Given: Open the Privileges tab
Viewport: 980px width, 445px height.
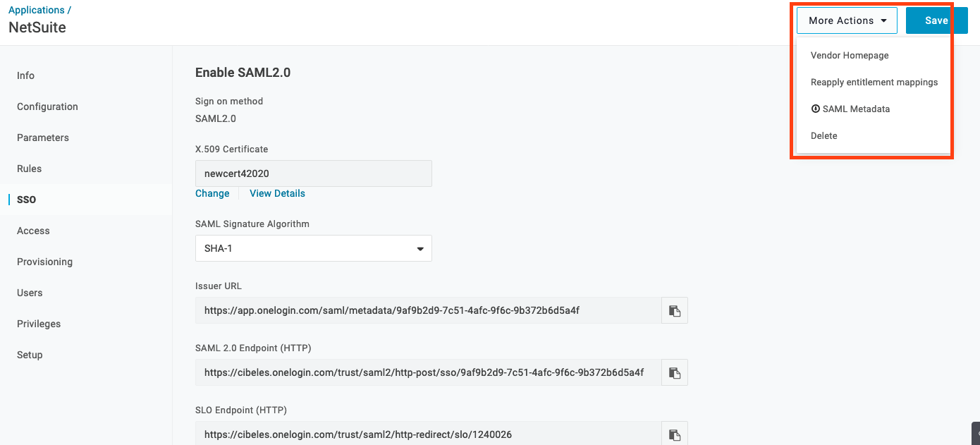Looking at the screenshot, I should click(39, 324).
